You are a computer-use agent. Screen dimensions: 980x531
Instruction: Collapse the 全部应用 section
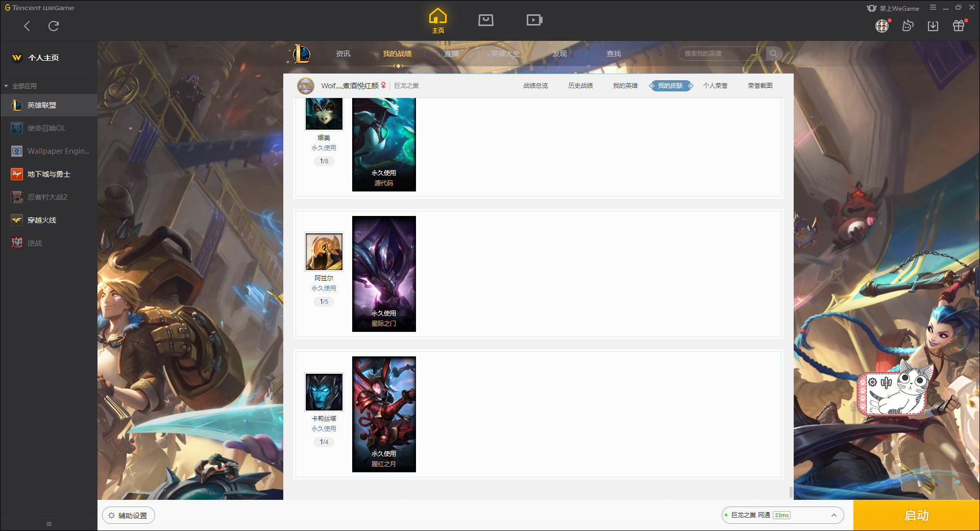click(20, 86)
